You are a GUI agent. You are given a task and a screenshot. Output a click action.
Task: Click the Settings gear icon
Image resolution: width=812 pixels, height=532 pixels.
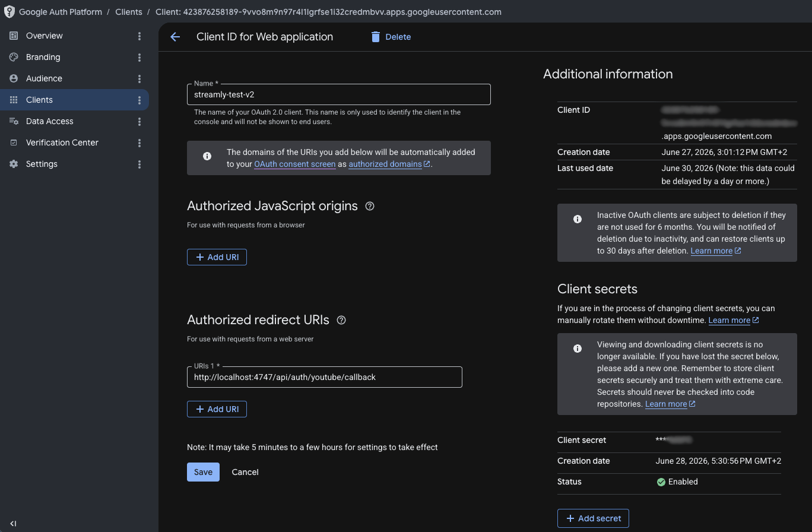[14, 164]
